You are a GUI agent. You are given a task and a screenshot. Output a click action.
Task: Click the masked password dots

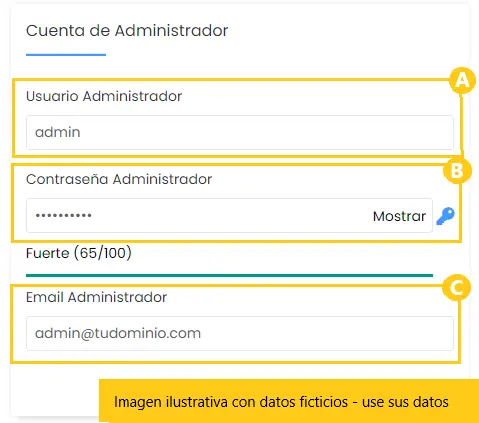[64, 215]
